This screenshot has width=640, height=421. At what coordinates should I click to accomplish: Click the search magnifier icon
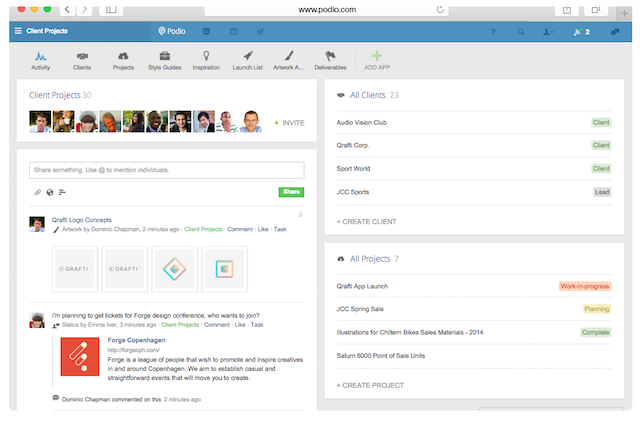[x=521, y=32]
